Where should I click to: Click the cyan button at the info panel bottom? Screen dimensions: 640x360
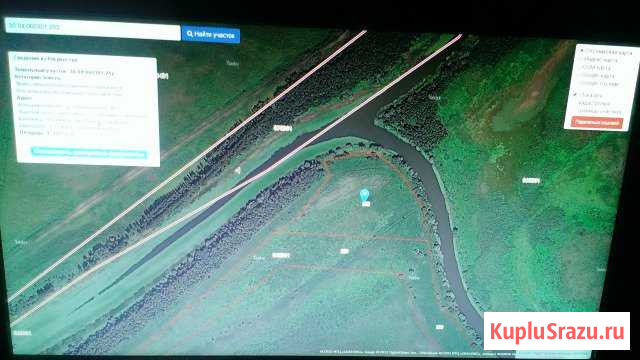point(89,152)
